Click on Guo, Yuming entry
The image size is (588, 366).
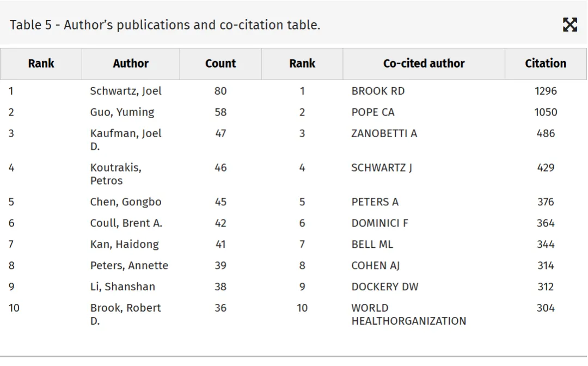coord(122,112)
